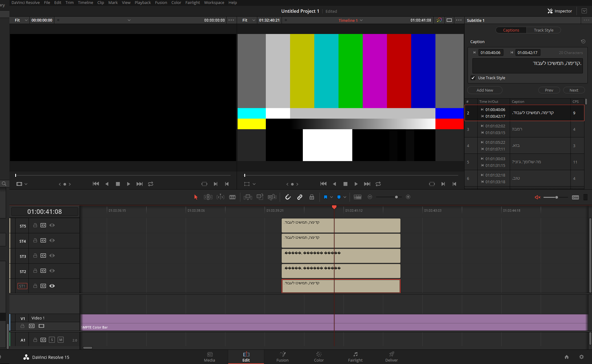This screenshot has width=592, height=364.
Task: Switch to the Media page
Action: coord(209,357)
